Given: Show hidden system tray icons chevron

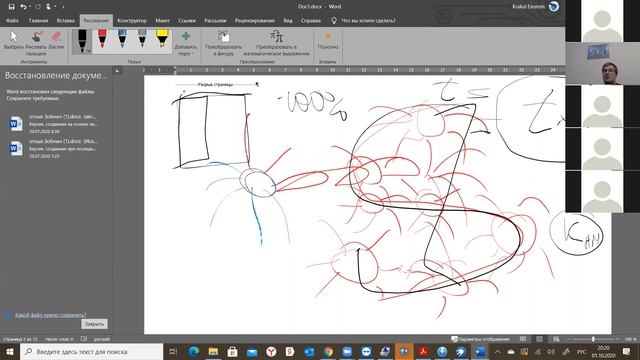Looking at the screenshot, I should (498, 351).
